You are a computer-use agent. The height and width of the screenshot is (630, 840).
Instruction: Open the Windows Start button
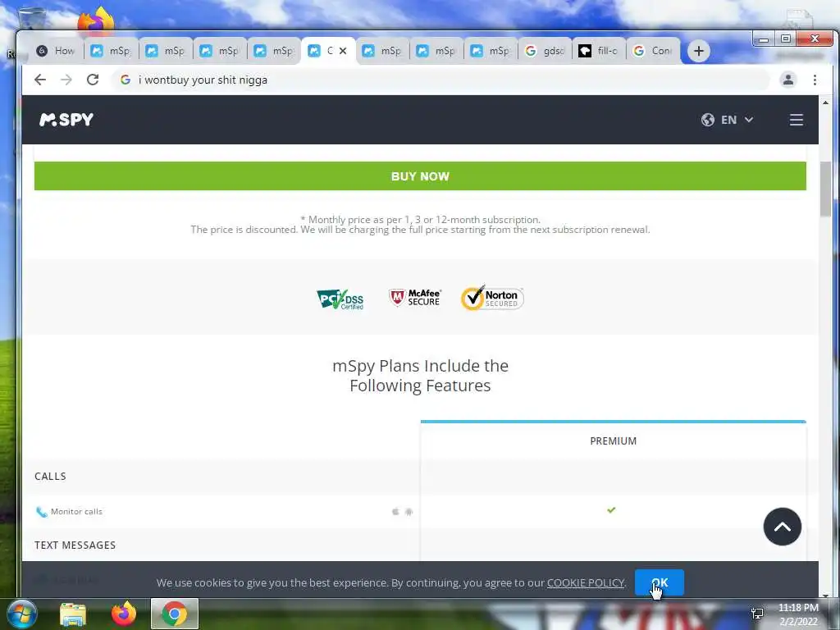[x=21, y=614]
